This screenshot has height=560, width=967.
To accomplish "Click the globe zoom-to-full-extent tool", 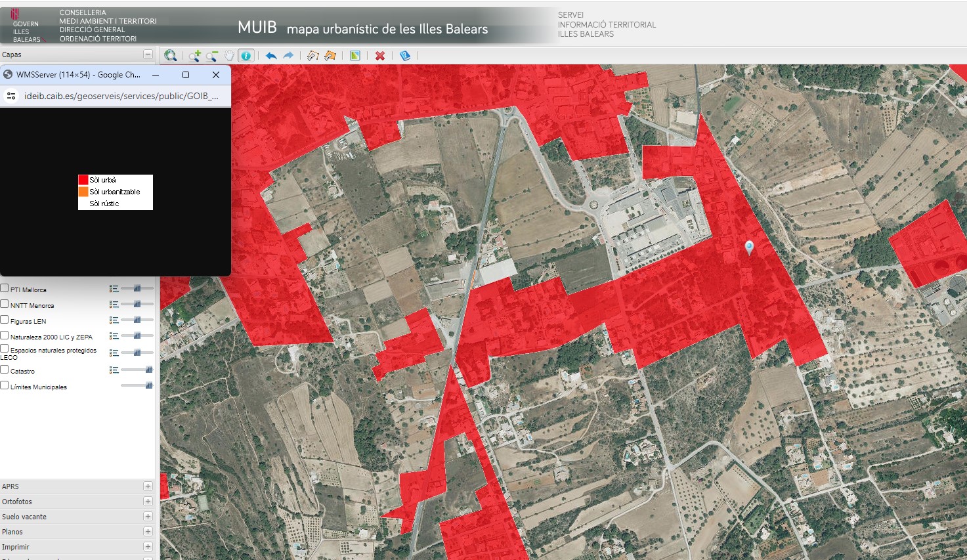I will pos(170,56).
